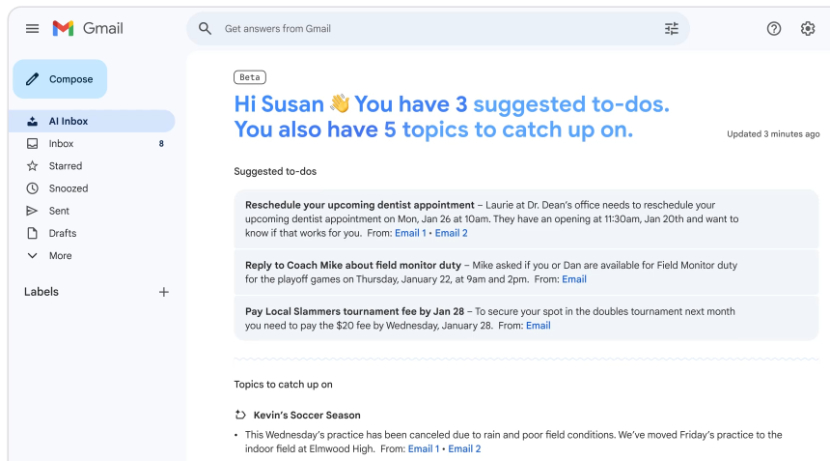Screen dimensions: 830x461
Task: Expand the More sidebar section
Action: point(60,256)
